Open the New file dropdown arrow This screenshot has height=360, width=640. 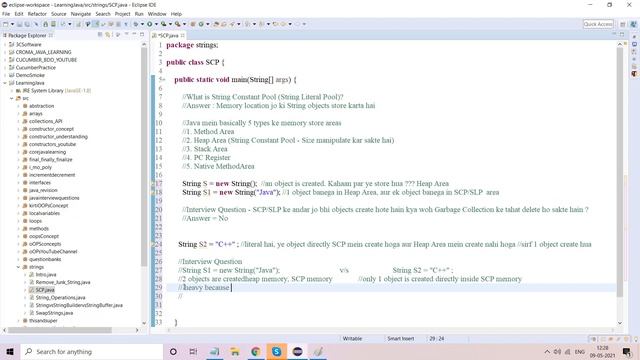[12, 24]
